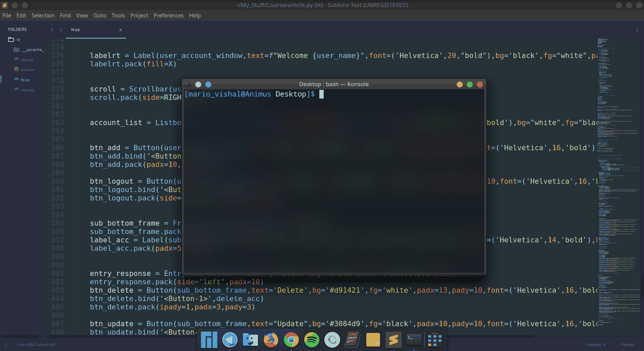The width and height of the screenshot is (644, 351).
Task: Open the Help menu
Action: [x=195, y=15]
